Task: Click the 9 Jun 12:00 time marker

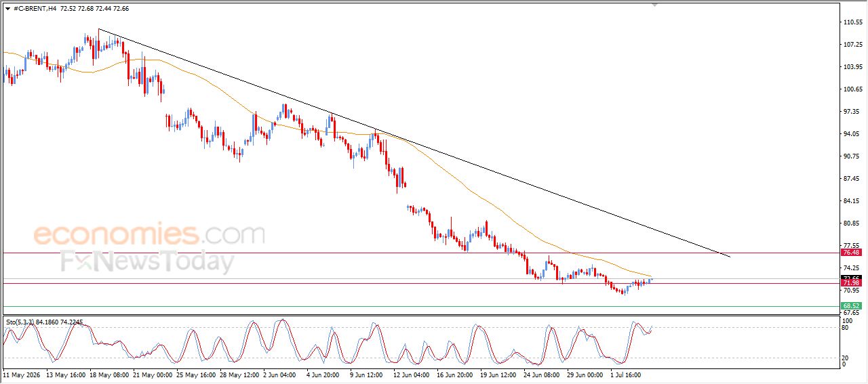Action: coord(367,374)
